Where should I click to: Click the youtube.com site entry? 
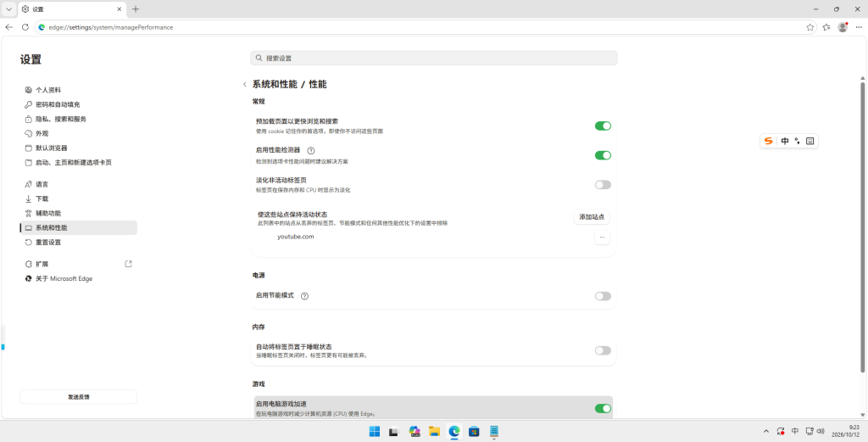coord(296,237)
